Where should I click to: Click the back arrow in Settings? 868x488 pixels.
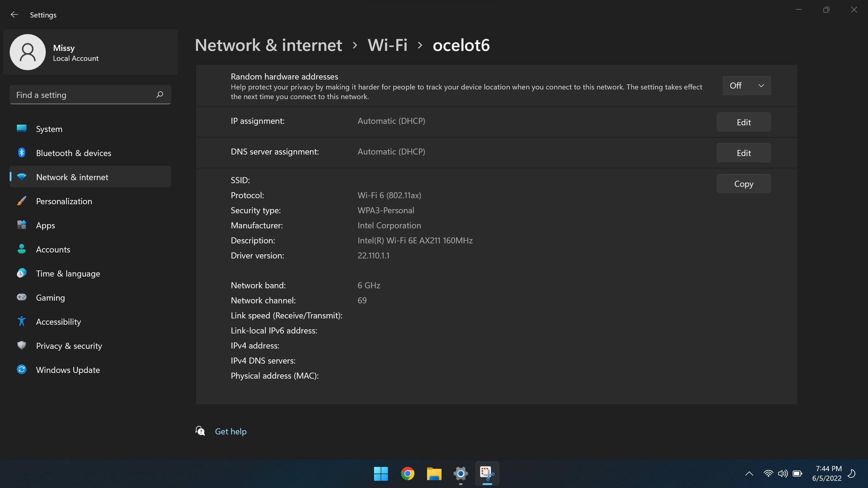(x=14, y=14)
